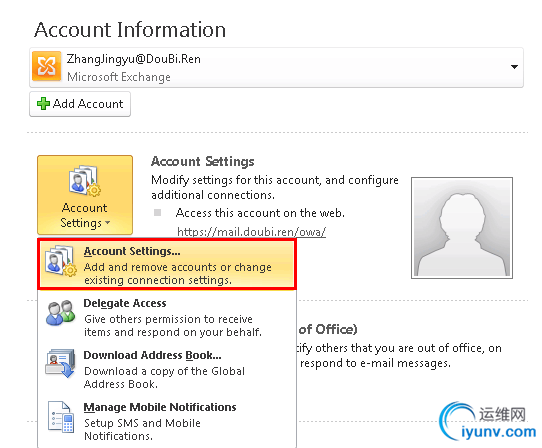This screenshot has height=448, width=542.
Task: Open the mail.doubi.ren/owa link
Action: pos(251,231)
